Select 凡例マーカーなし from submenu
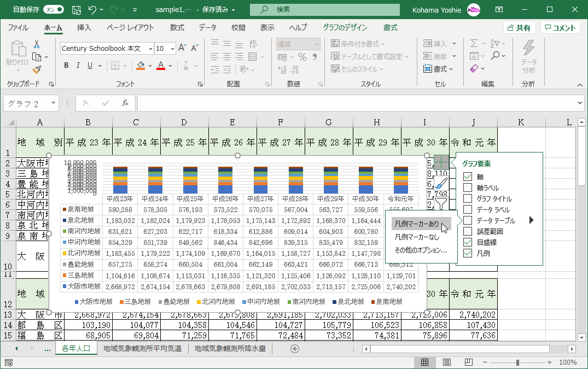 pyautogui.click(x=417, y=237)
